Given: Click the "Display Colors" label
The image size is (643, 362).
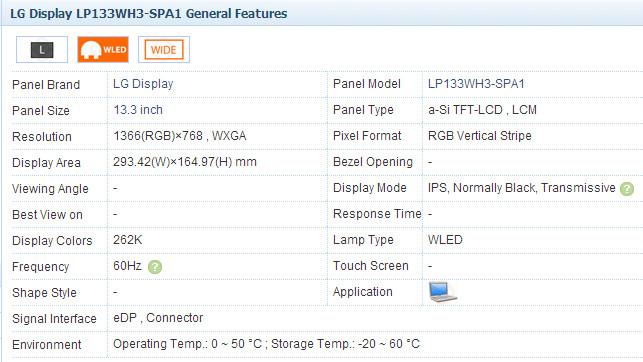Looking at the screenshot, I should tap(52, 241).
